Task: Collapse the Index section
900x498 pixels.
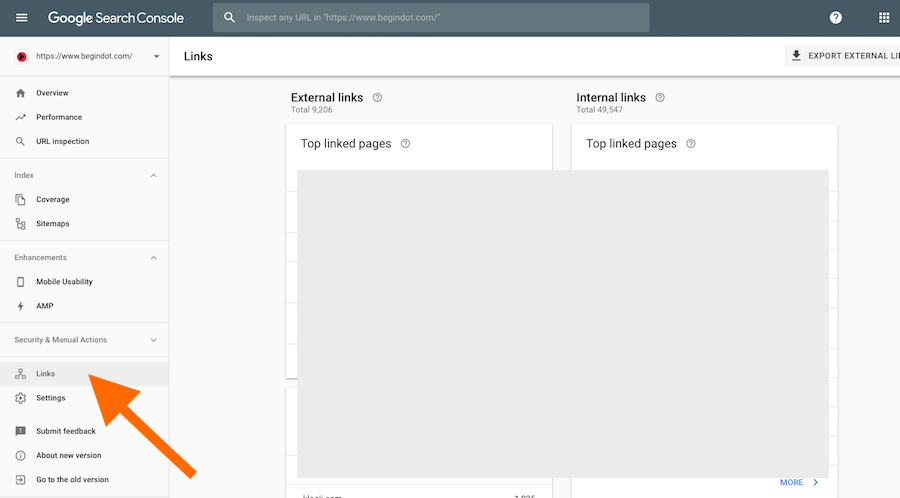Action: tap(153, 176)
